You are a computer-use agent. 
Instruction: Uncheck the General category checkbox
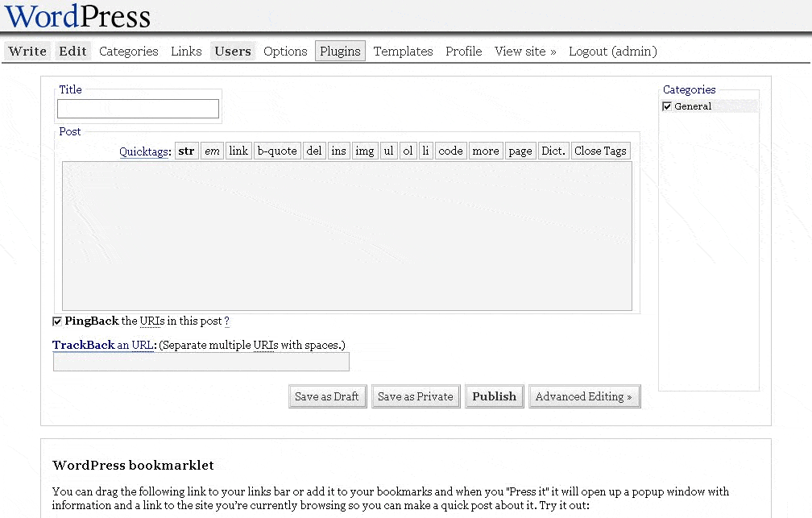(667, 106)
